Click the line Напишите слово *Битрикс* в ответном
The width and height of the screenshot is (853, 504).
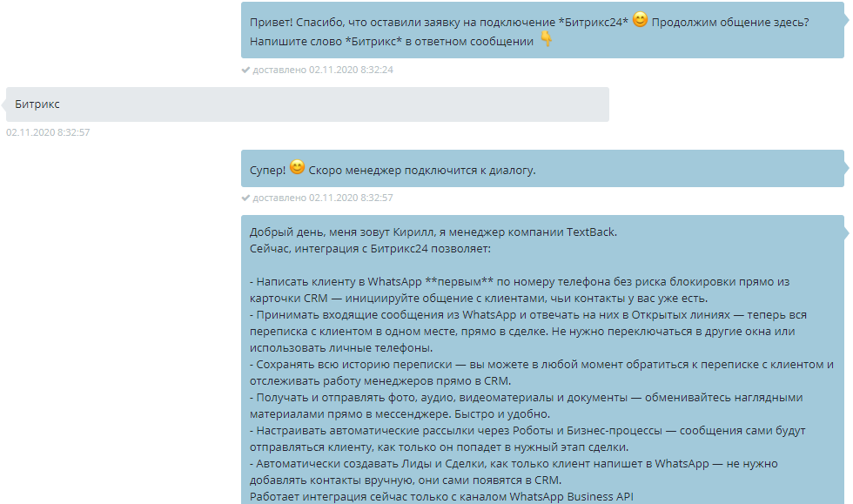pyautogui.click(x=392, y=42)
